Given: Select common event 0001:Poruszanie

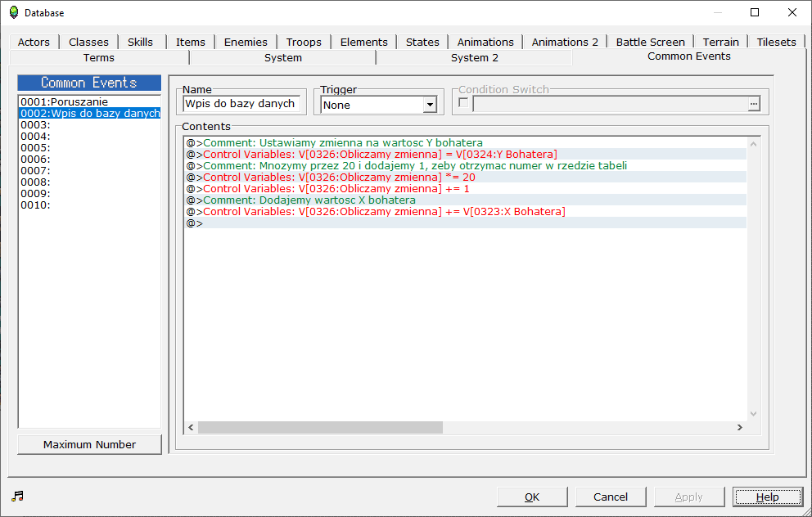Looking at the screenshot, I should coord(89,102).
